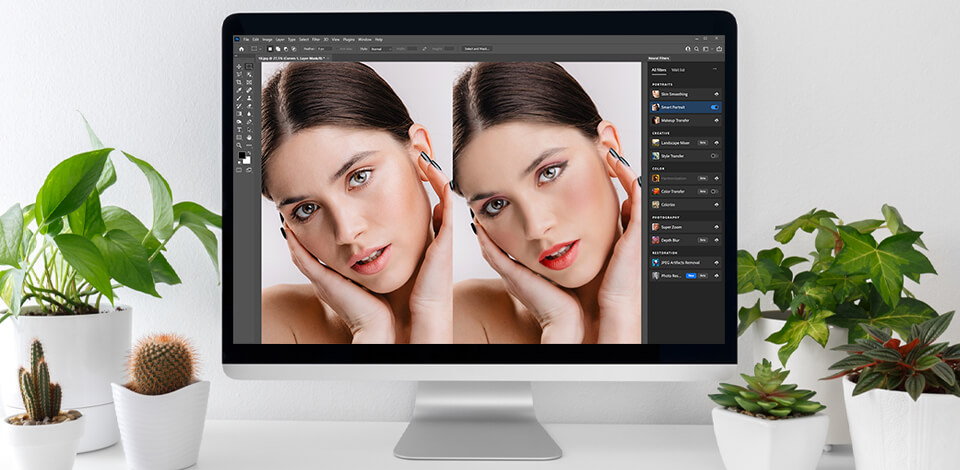Screen dimensions: 960x470
Task: Open the All filters tab
Action: (659, 70)
